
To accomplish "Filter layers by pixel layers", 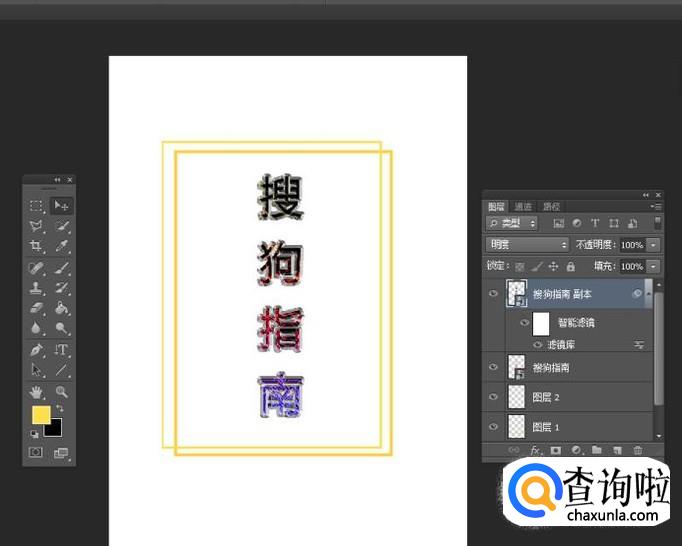I will click(x=559, y=224).
